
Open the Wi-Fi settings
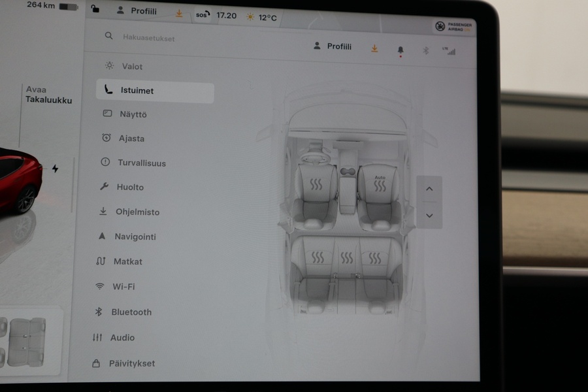(123, 286)
